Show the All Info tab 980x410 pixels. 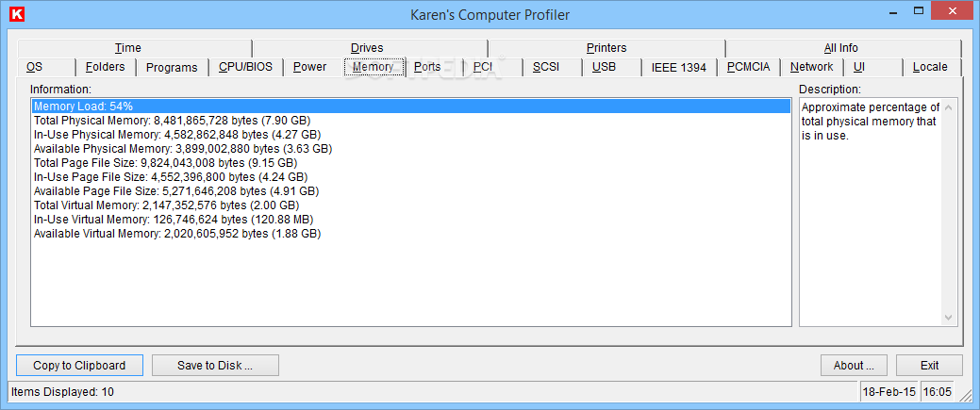[843, 48]
